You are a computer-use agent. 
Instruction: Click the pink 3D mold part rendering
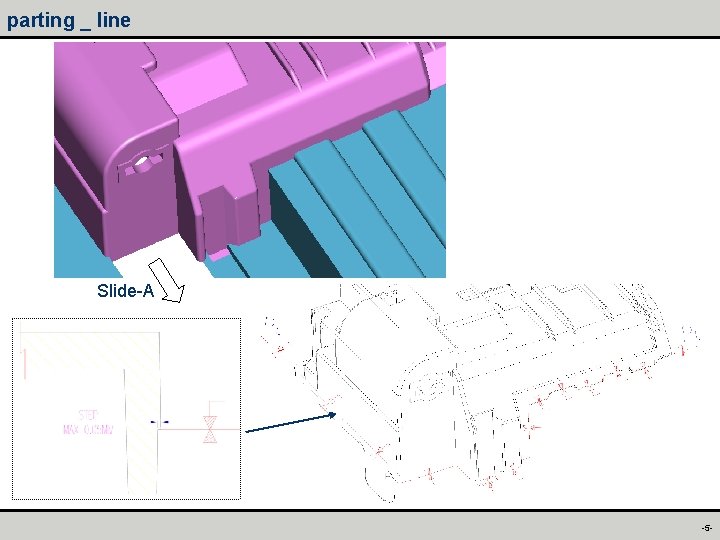(250, 160)
